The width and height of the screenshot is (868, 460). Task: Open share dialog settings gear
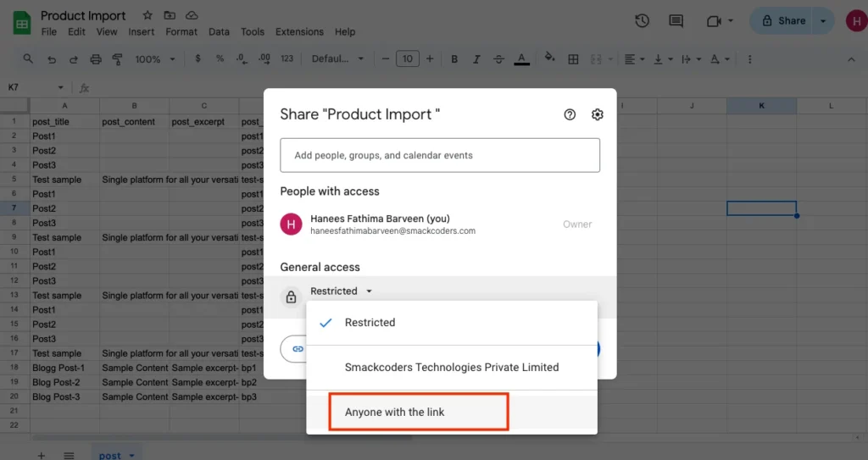[x=598, y=115]
